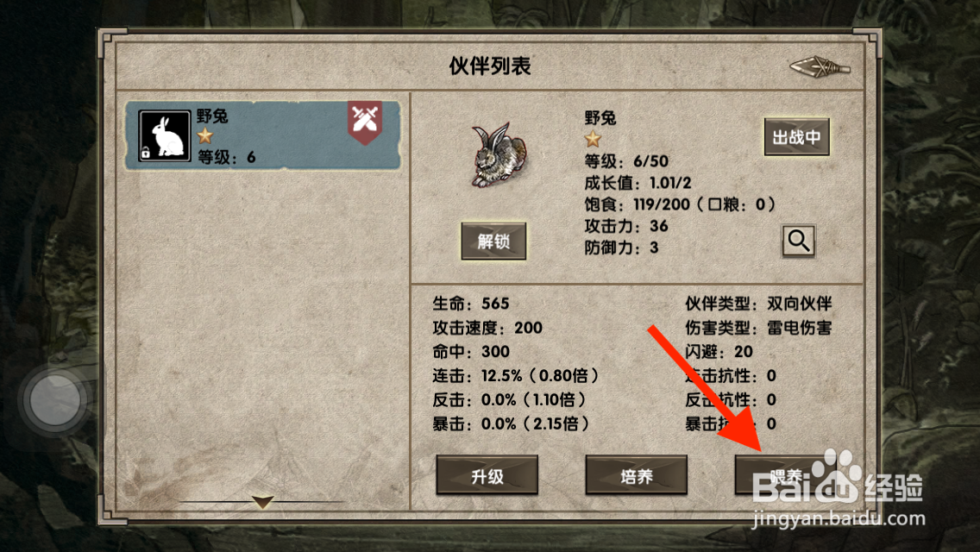Click the 伙伴列表 panel title
This screenshot has width=980, height=552.
[489, 66]
